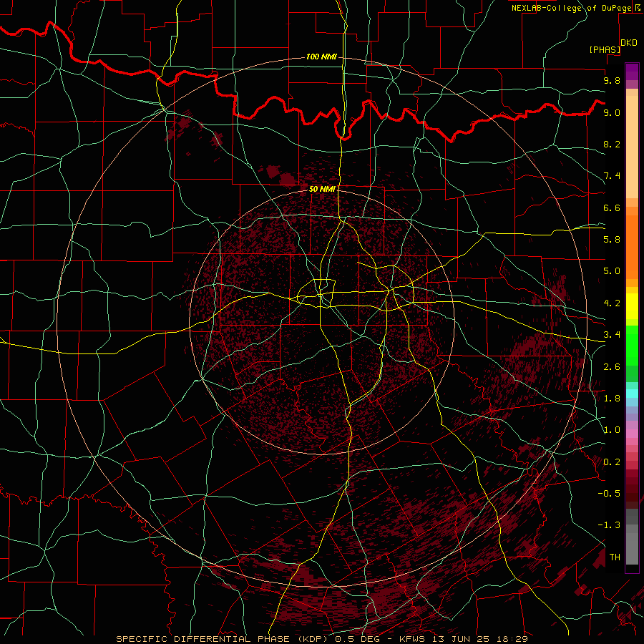644x644 pixels.
Task: Click the 6.6 scale value
Action: click(x=612, y=208)
